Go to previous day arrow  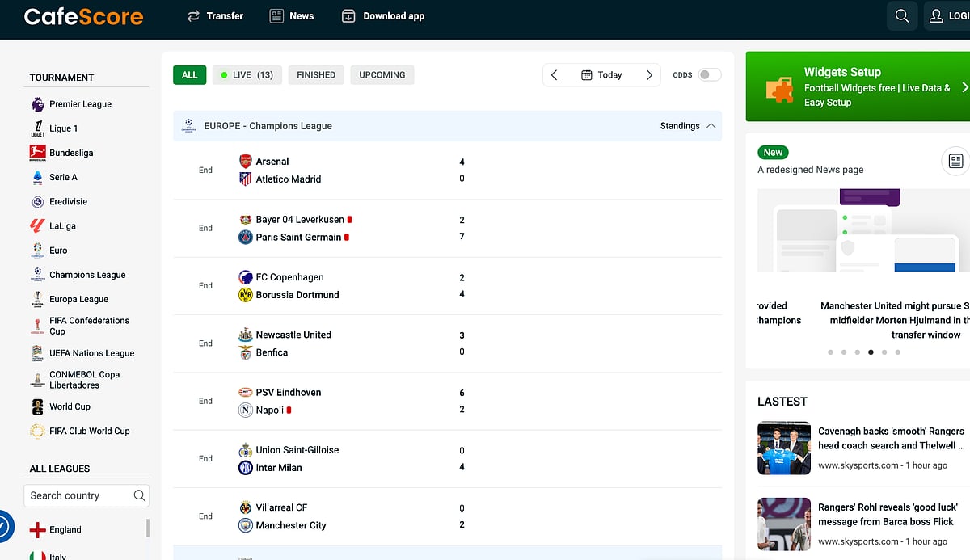click(x=555, y=75)
